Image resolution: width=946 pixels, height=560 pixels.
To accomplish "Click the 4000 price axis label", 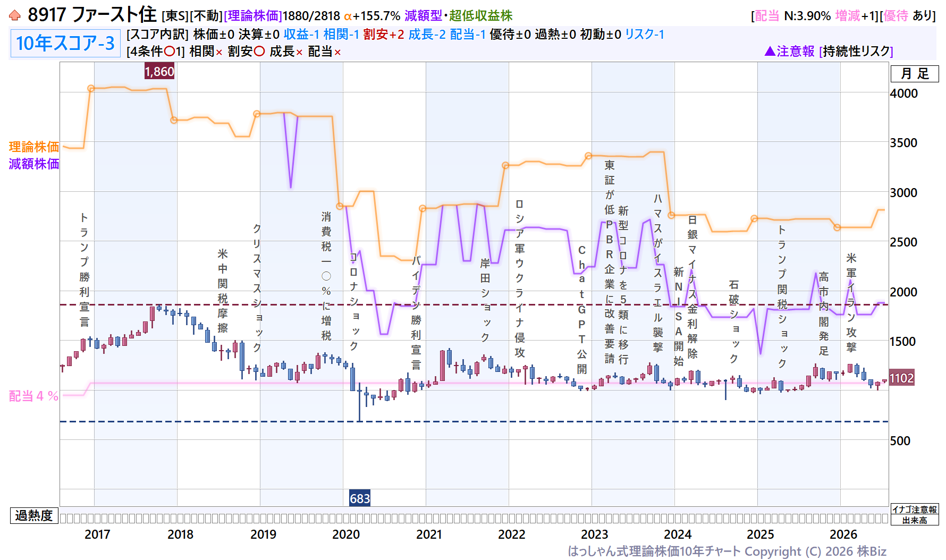I will (904, 93).
